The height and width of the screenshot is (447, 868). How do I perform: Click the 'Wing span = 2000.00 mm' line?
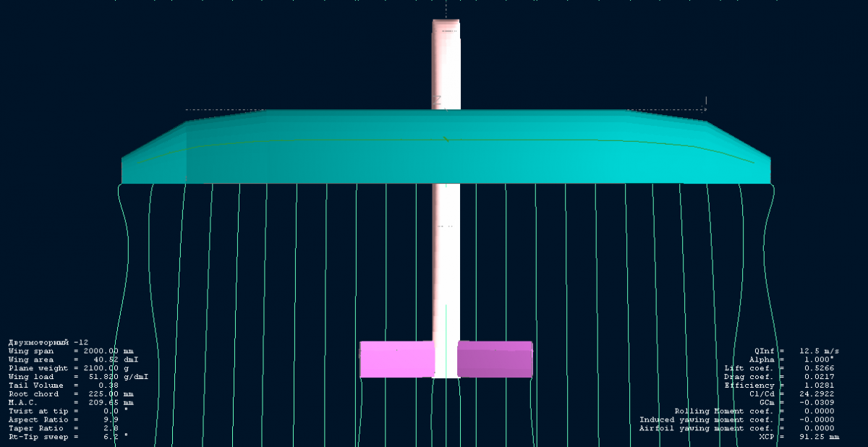[71, 351]
